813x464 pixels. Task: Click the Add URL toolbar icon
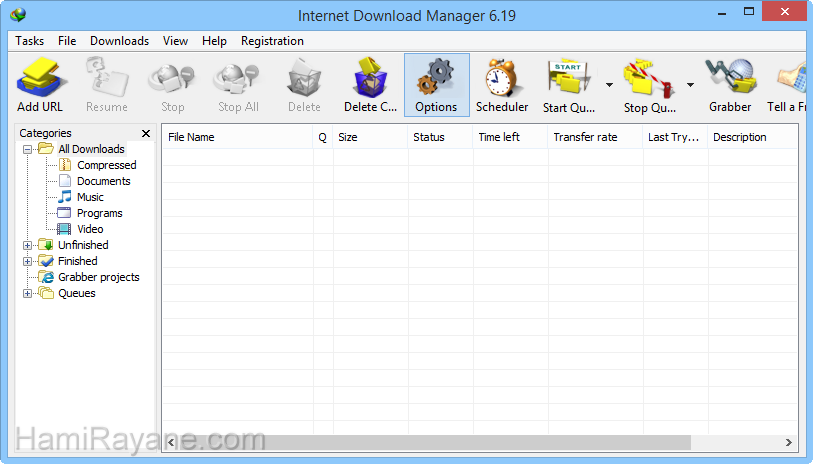tap(40, 78)
